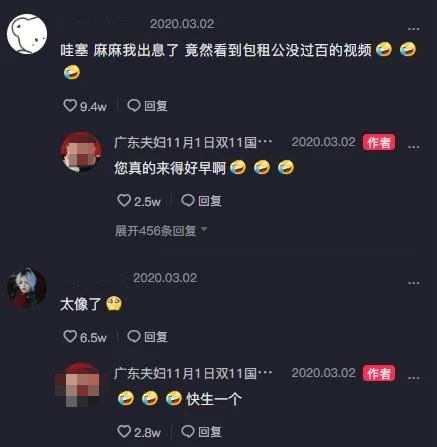Click the reply bubble icon beside 2.5w

(188, 201)
